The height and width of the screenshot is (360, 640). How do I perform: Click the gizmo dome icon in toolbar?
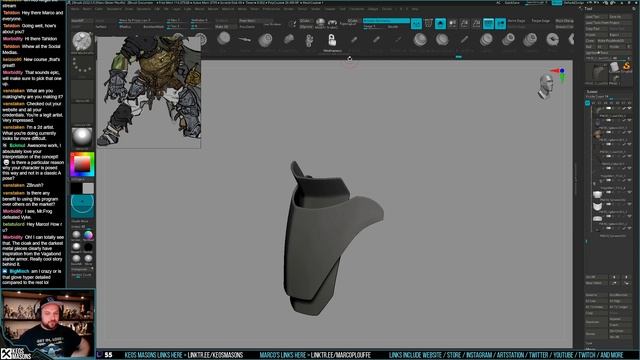320,23
